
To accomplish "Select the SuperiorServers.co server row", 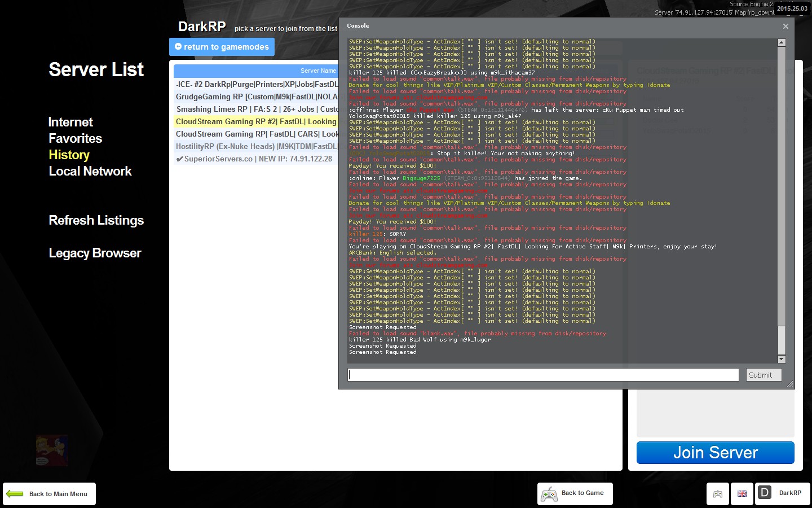I will click(x=256, y=159).
